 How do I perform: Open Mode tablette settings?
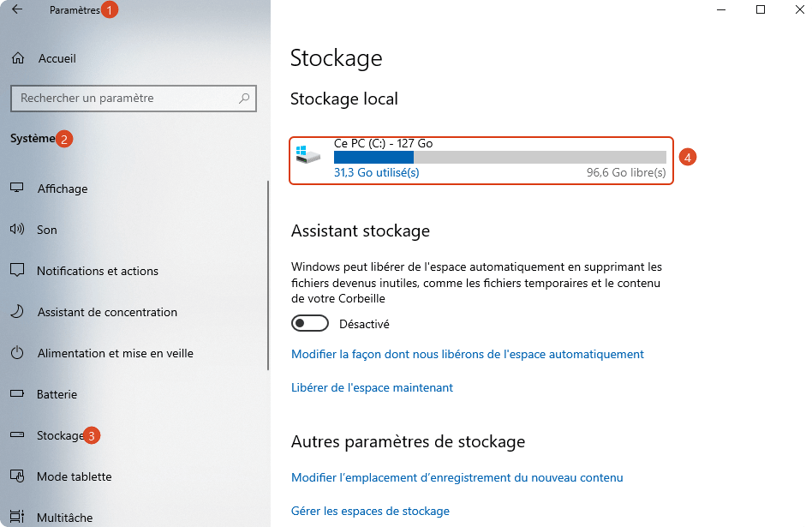pyautogui.click(x=74, y=476)
